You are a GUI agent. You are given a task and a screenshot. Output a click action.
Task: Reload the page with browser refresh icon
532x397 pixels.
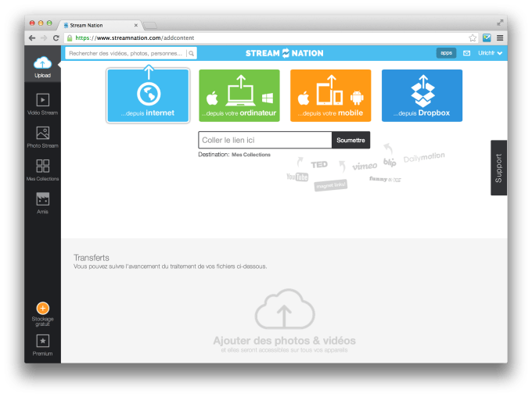pyautogui.click(x=56, y=38)
